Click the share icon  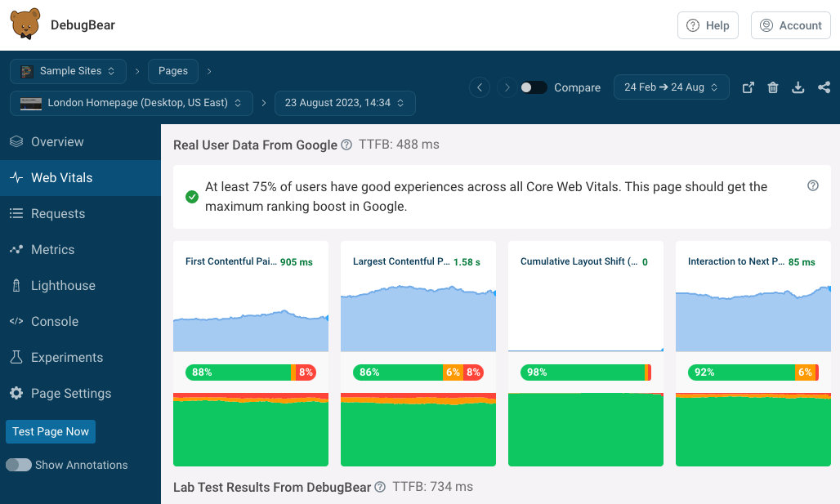point(824,87)
